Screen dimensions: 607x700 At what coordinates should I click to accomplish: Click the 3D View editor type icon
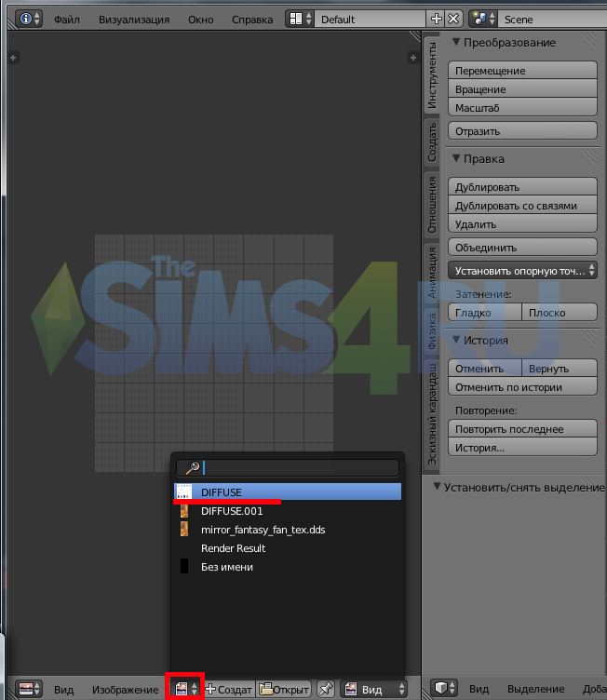pos(444,689)
